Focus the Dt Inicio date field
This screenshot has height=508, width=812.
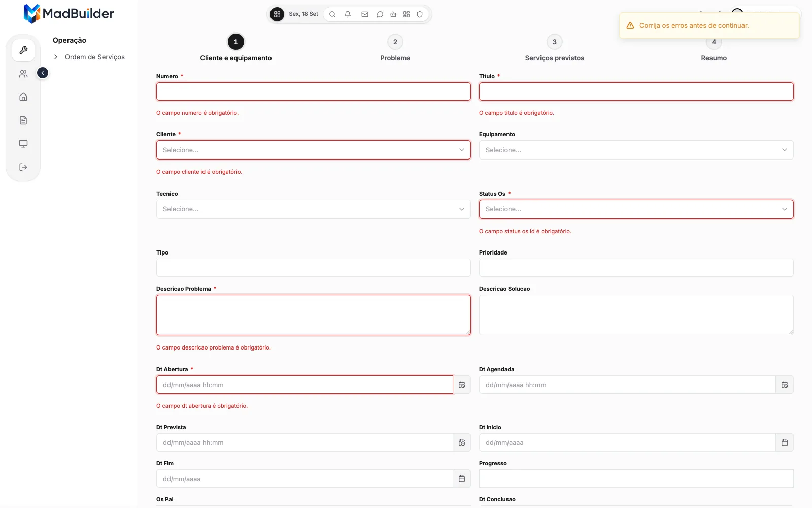coord(627,442)
